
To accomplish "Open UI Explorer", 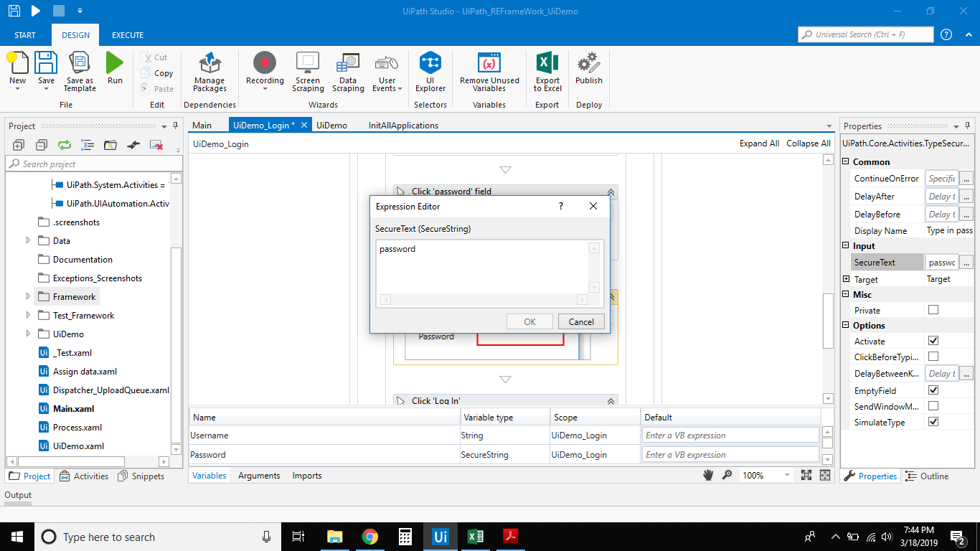I will tap(430, 72).
